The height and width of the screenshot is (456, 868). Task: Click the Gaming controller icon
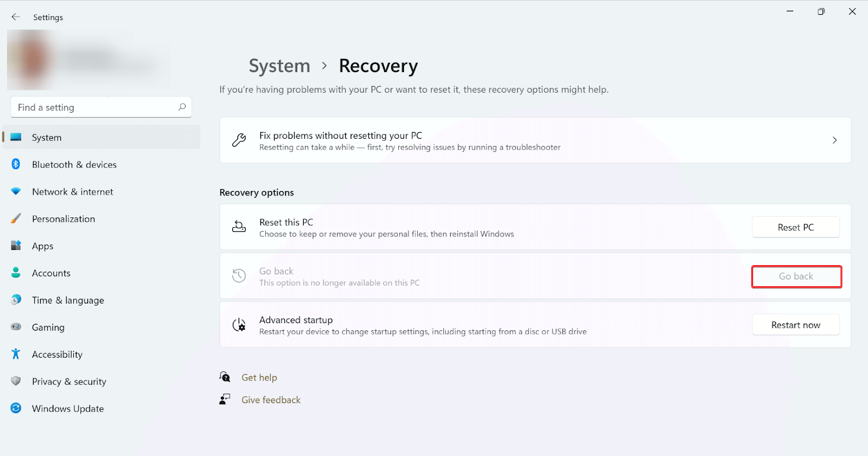pyautogui.click(x=16, y=327)
